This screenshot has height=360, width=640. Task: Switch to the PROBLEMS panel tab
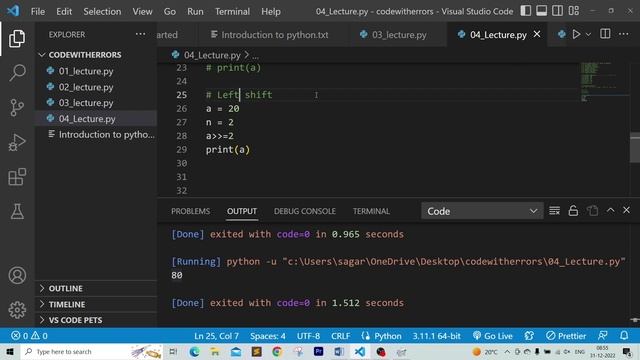click(191, 211)
